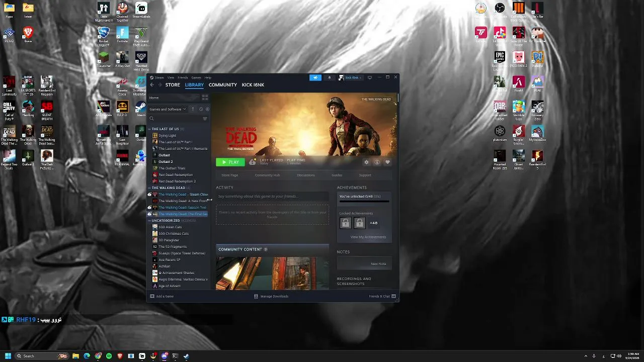
Task: Open the community content screenshot thumbnail
Action: coord(272,273)
